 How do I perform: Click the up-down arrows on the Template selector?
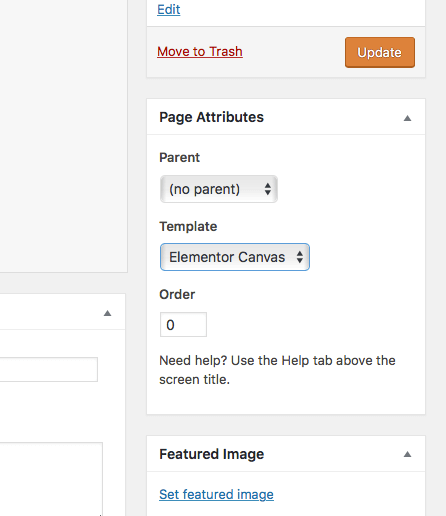pyautogui.click(x=300, y=257)
